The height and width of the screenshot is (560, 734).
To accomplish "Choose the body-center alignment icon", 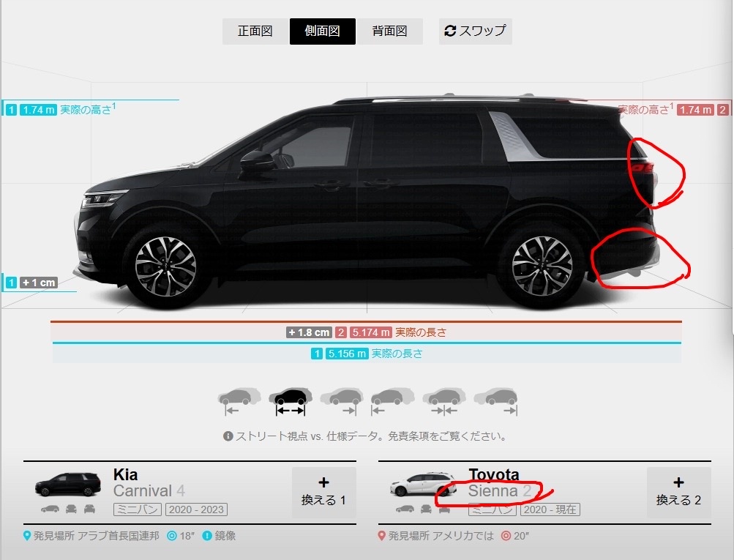I will point(444,401).
